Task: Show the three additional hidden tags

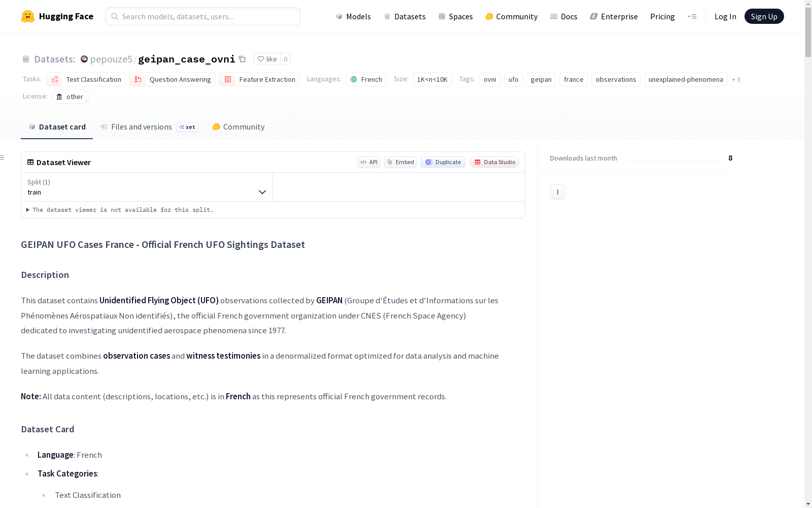Action: [x=736, y=79]
